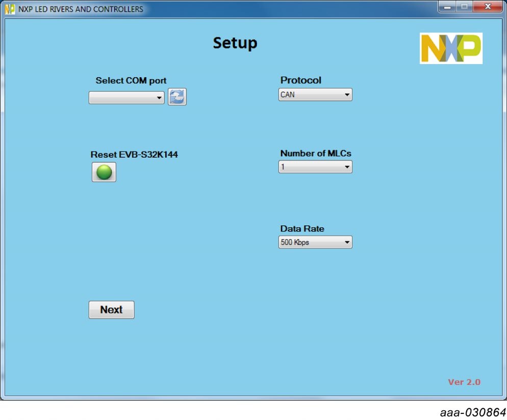Refresh the COM port list
The image size is (507, 420).
(177, 97)
